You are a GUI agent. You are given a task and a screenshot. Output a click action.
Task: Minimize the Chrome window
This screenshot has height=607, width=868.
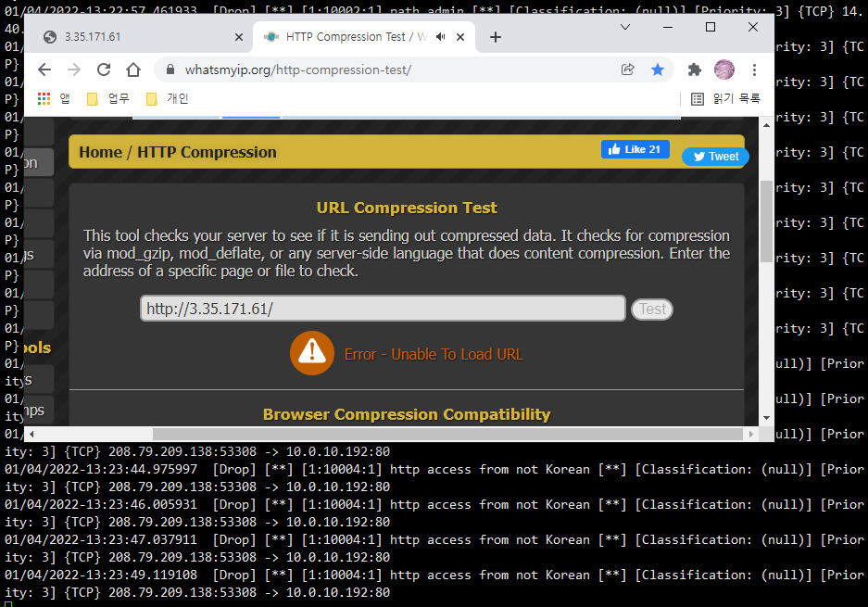668,27
